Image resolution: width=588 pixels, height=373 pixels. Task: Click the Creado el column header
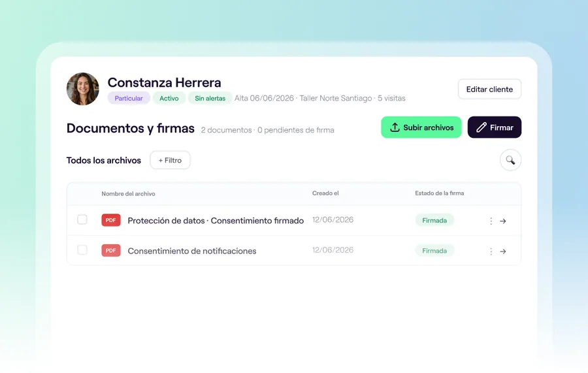pyautogui.click(x=325, y=193)
